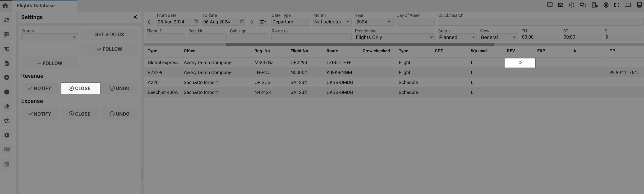Click the home icon
The width and height of the screenshot is (644, 194).
click(5, 5)
